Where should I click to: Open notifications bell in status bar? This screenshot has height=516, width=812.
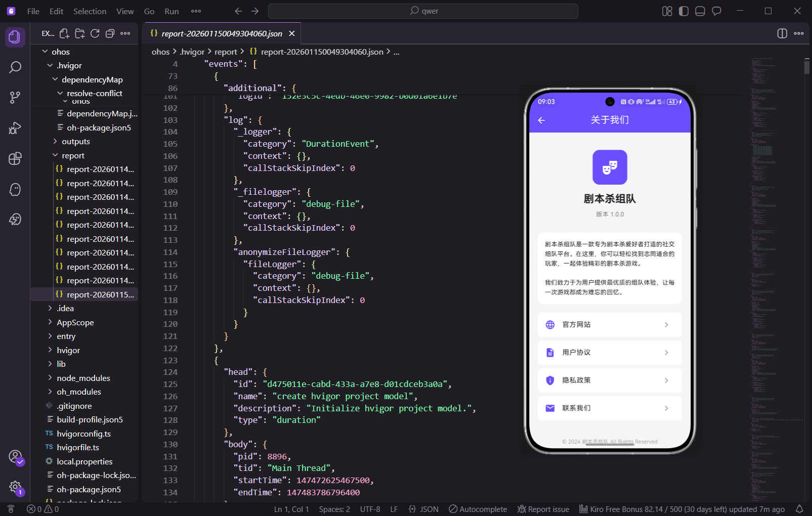click(799, 509)
